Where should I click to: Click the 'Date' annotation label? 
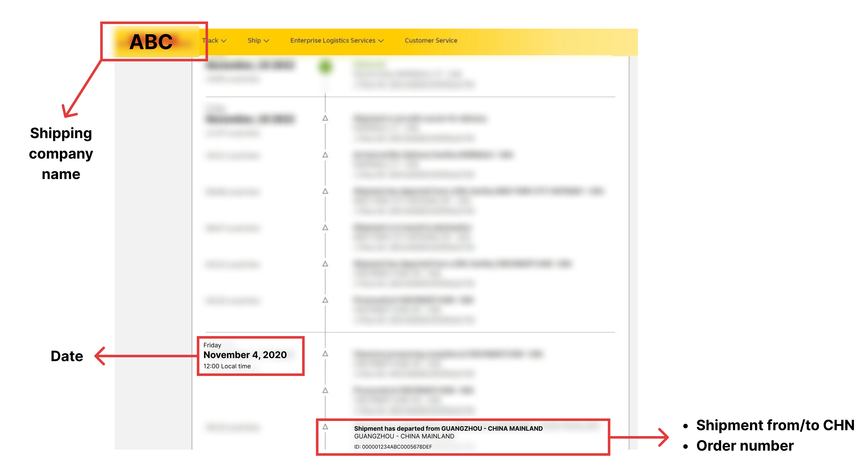[x=67, y=356]
